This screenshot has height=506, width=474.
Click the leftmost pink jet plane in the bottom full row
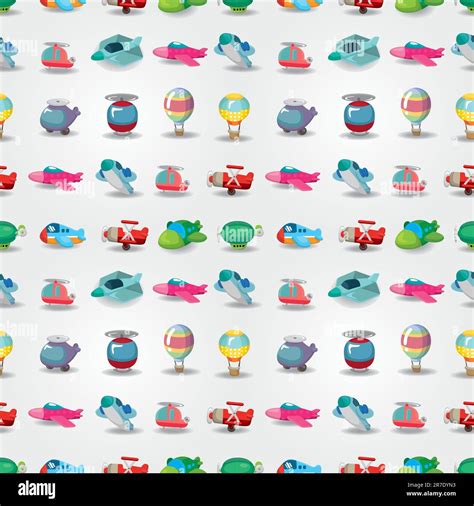click(56, 414)
